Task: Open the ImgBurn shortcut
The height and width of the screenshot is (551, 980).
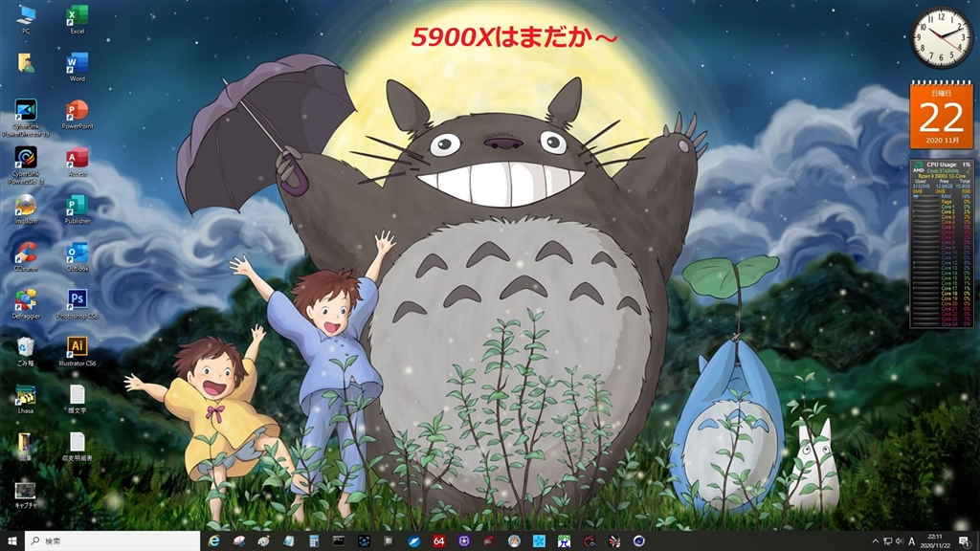Action: 26,209
